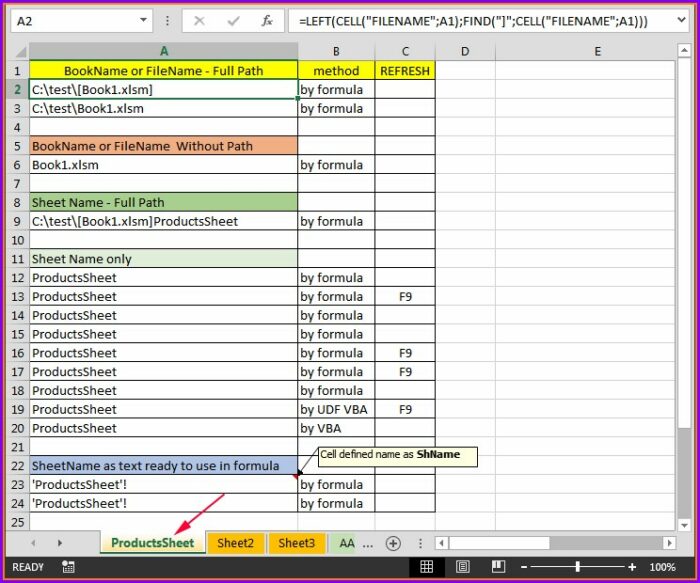Image resolution: width=700 pixels, height=583 pixels.
Task: Click next sheet navigation arrow
Action: (60, 543)
